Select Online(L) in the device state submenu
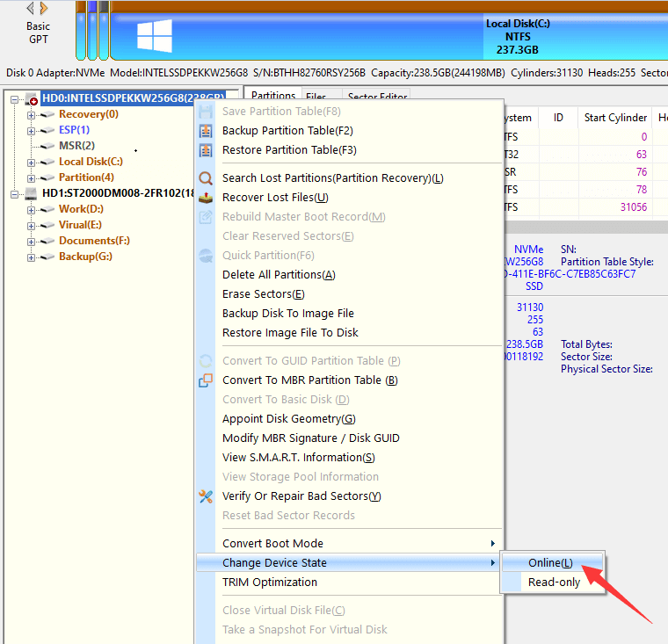 [x=550, y=563]
